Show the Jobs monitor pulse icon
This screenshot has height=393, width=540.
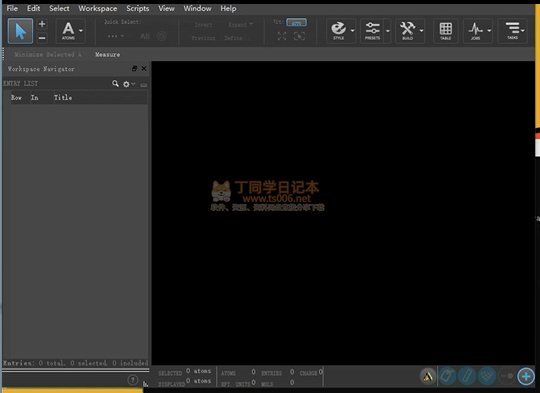pyautogui.click(x=475, y=31)
